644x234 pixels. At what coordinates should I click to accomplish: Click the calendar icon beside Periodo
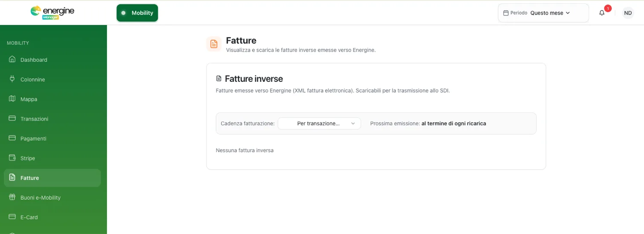(x=506, y=13)
